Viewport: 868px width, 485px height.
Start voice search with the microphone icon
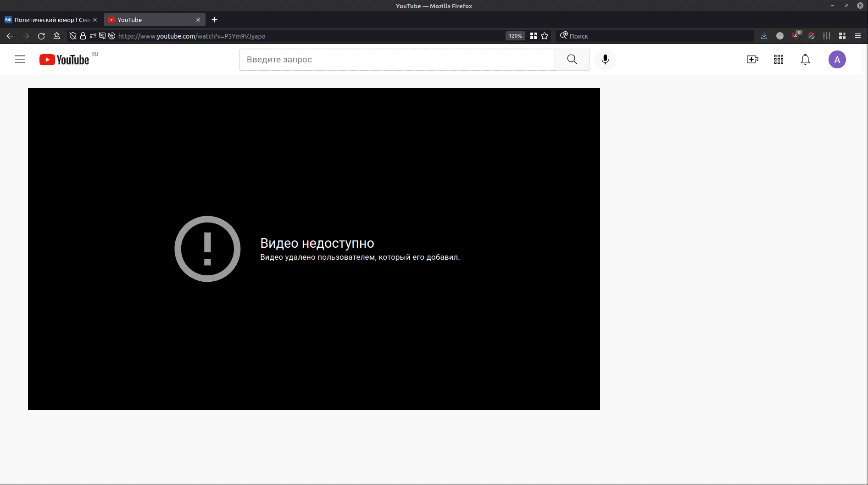coord(605,60)
